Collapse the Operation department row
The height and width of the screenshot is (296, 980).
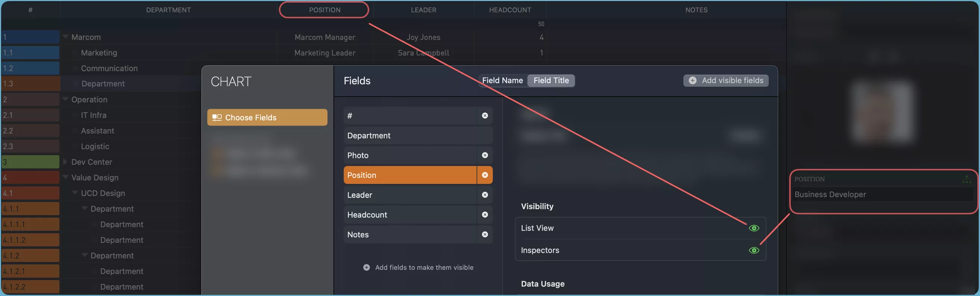pyautogui.click(x=65, y=99)
